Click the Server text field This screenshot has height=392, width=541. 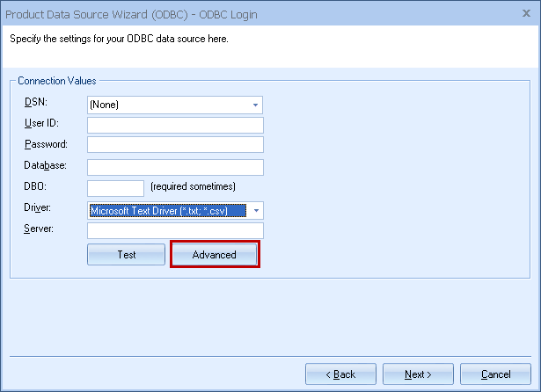point(175,231)
